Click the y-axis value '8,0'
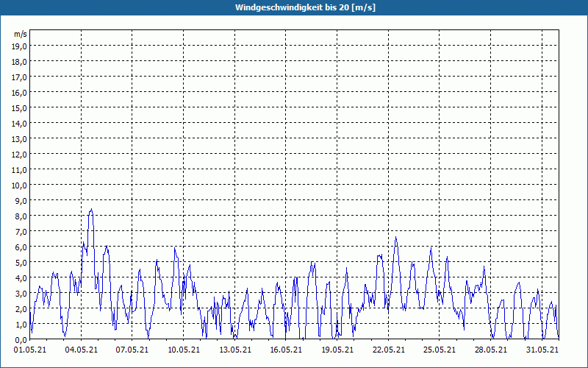Screen dimensions: 588x368 pyautogui.click(x=22, y=216)
